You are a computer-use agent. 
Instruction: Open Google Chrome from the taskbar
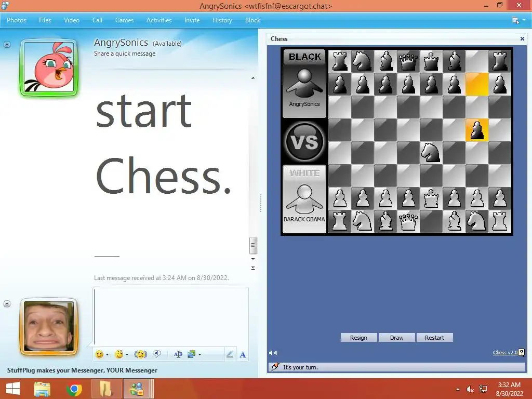coord(74,389)
